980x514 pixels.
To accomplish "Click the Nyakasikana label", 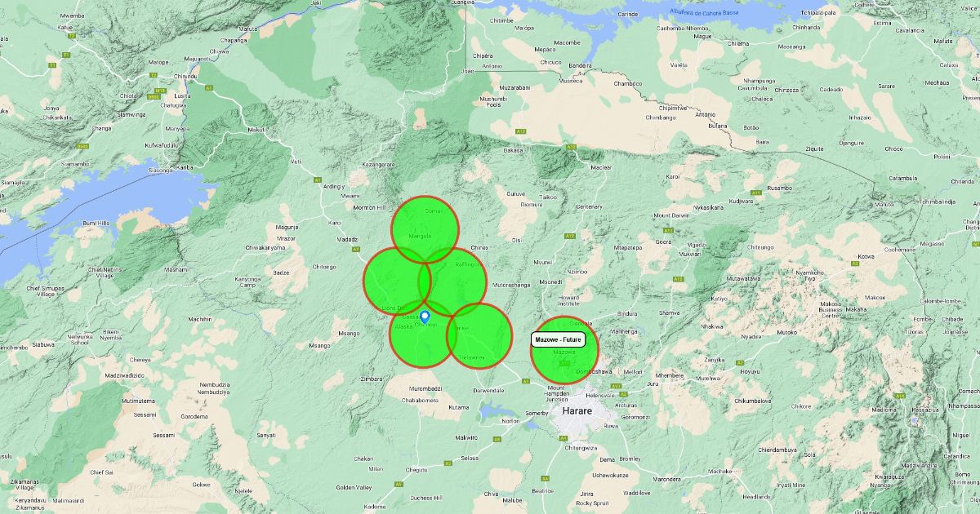I will tap(707, 207).
